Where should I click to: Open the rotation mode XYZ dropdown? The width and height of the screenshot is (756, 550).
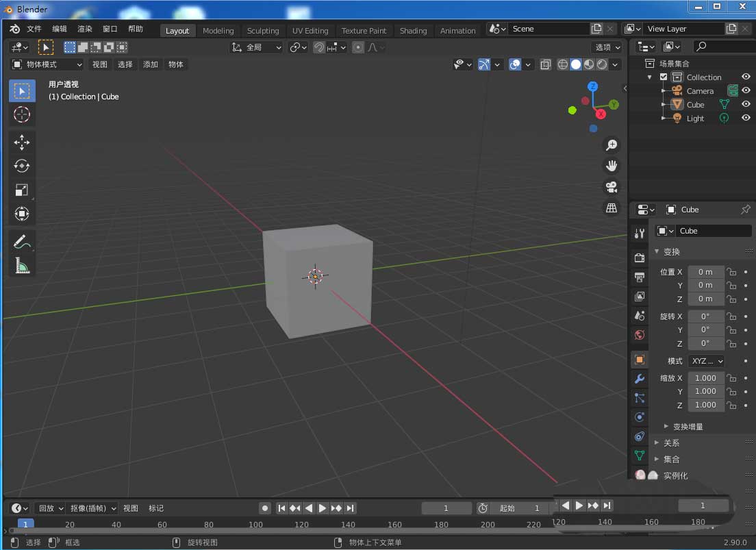(x=707, y=361)
